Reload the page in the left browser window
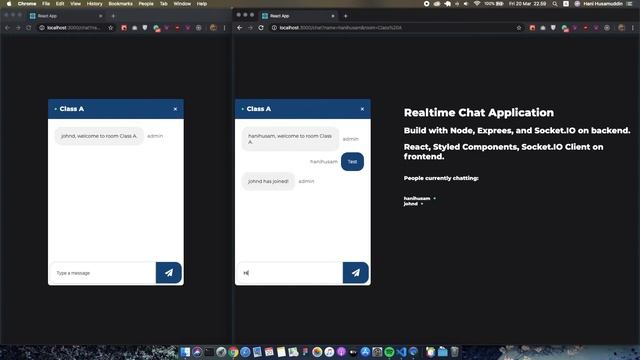 click(29, 28)
